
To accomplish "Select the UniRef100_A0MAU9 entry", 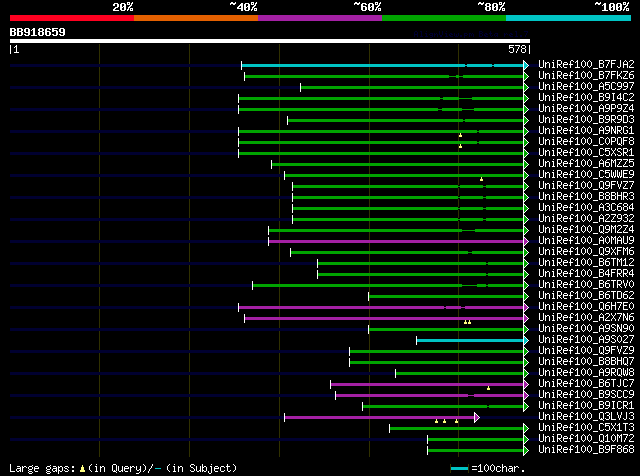I will tap(586, 241).
